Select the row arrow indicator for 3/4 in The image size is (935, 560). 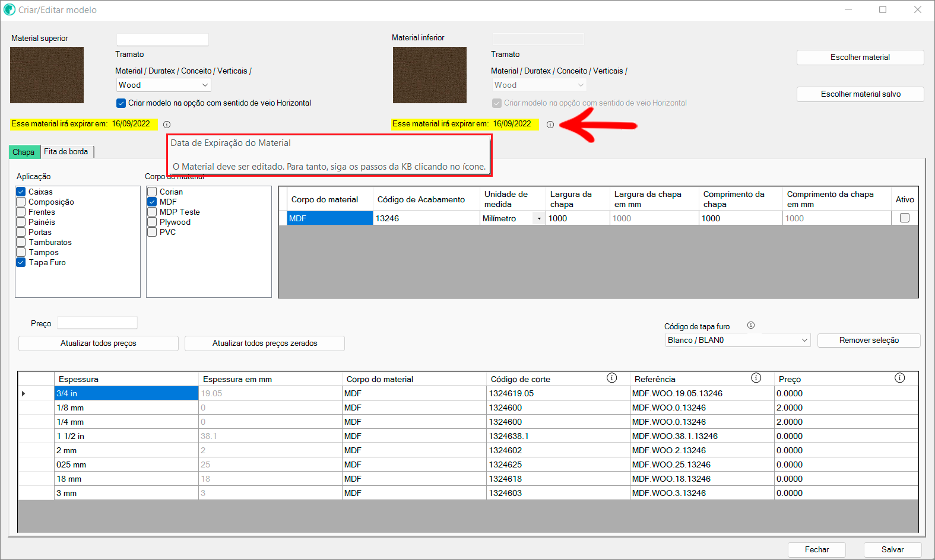click(x=24, y=393)
